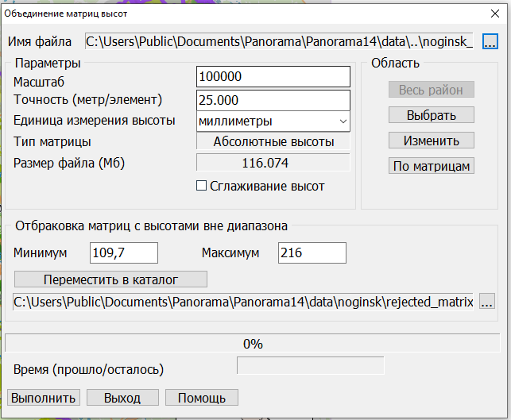Close the Объединение матриц высот dialog

[494, 13]
